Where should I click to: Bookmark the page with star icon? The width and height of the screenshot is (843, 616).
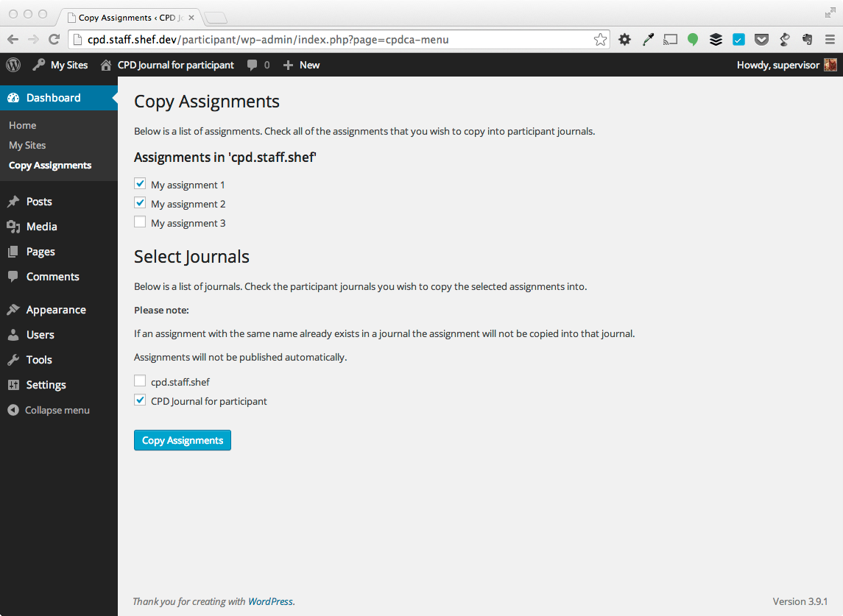tap(601, 39)
